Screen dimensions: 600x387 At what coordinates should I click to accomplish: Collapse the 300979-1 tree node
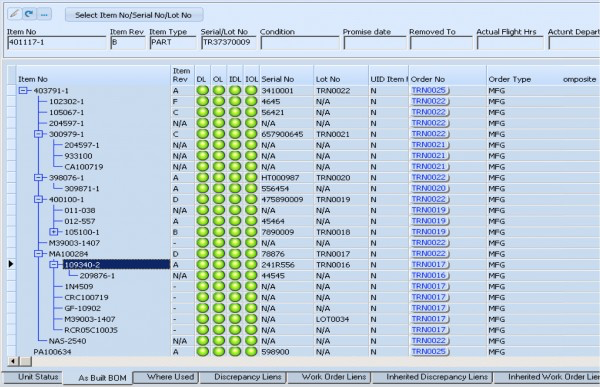tap(38, 134)
